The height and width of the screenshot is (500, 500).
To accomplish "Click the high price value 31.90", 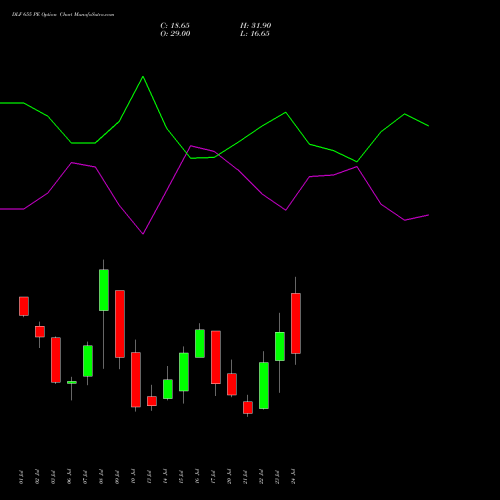I will pos(261,26).
